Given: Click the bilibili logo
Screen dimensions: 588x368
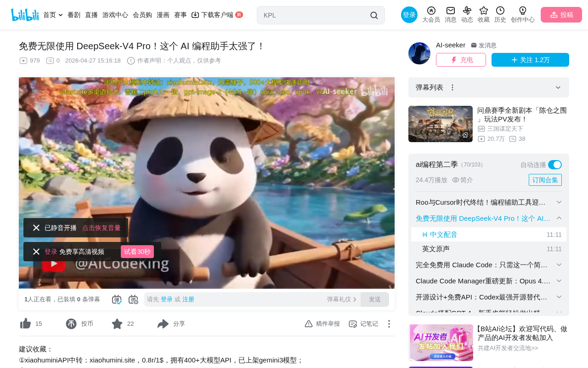Looking at the screenshot, I should (25, 15).
